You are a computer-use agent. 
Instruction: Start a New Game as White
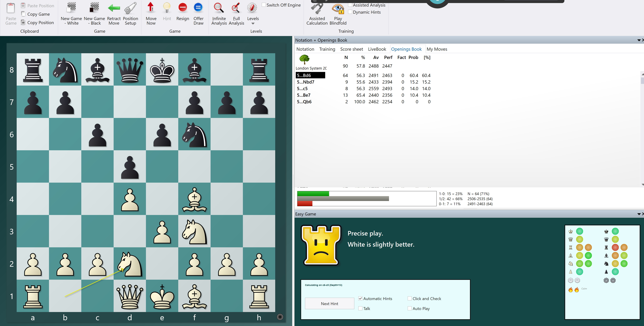(71, 13)
